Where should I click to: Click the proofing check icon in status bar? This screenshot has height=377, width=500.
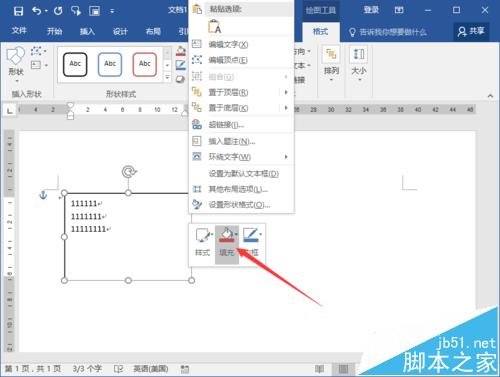[x=119, y=369]
